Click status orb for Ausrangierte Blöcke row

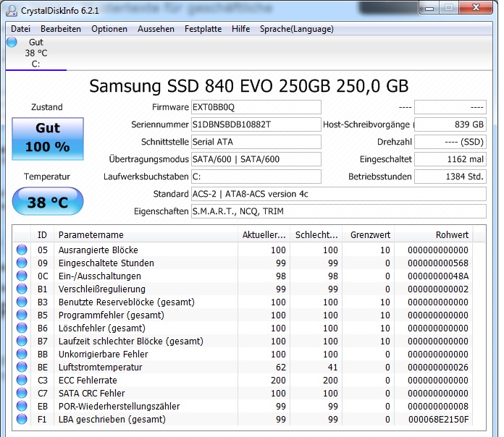(22, 250)
